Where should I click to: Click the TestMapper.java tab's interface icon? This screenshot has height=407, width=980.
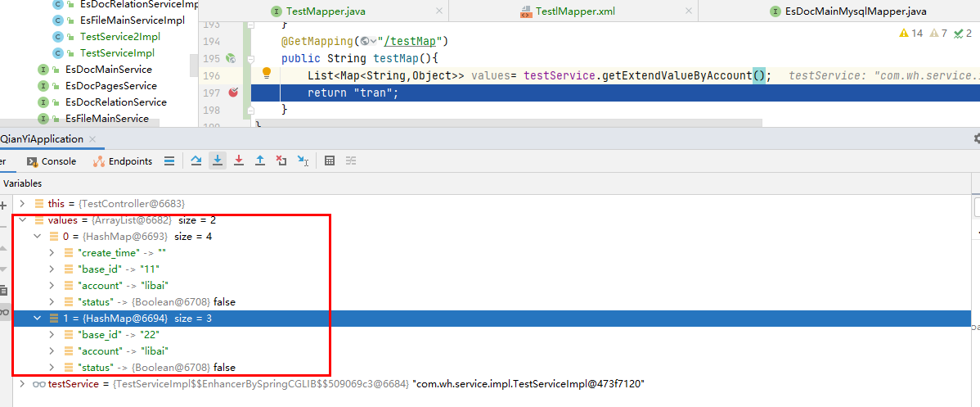tap(276, 11)
